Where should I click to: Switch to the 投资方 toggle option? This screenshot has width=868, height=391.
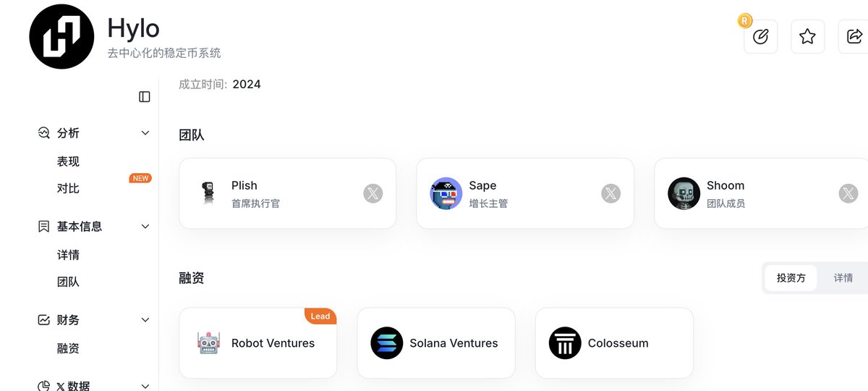[x=791, y=278]
